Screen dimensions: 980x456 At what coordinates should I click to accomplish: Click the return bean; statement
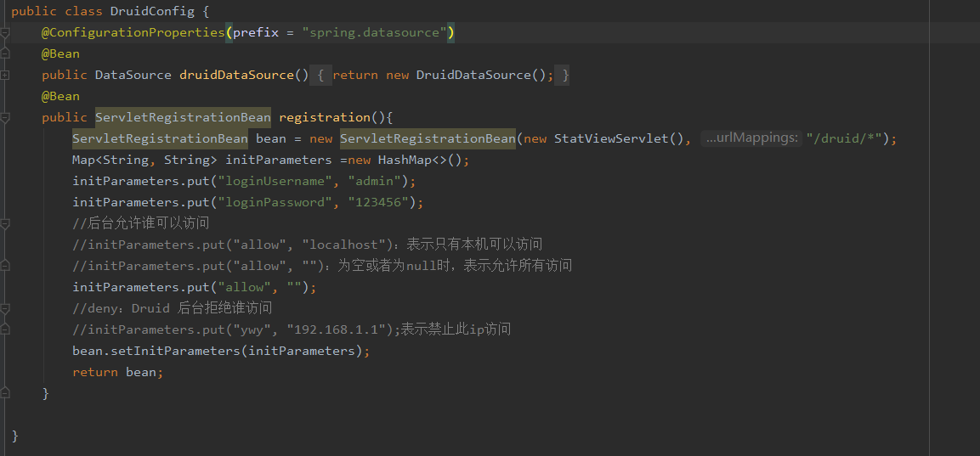click(118, 372)
